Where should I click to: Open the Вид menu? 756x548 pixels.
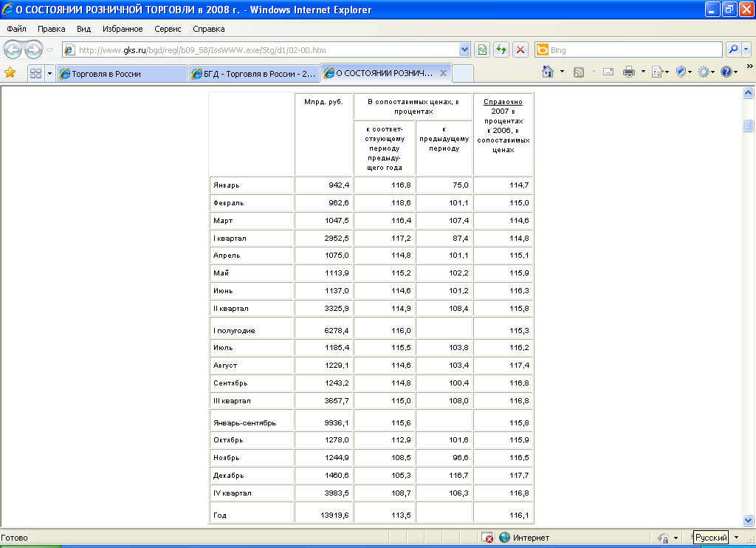point(84,29)
